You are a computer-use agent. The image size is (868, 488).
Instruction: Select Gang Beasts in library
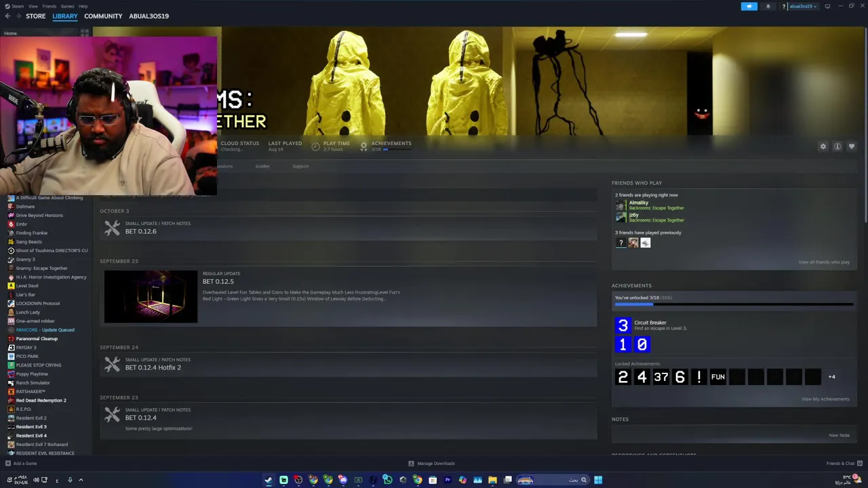click(x=29, y=242)
